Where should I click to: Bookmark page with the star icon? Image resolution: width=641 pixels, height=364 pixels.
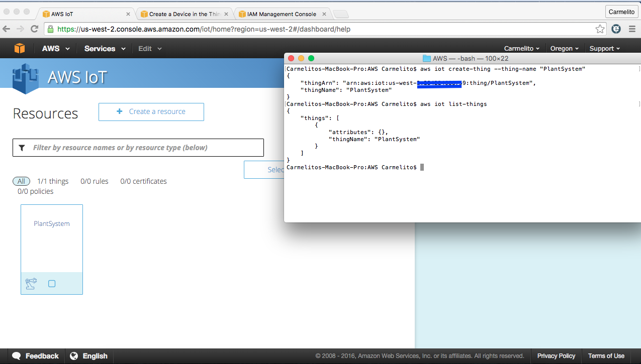click(600, 29)
